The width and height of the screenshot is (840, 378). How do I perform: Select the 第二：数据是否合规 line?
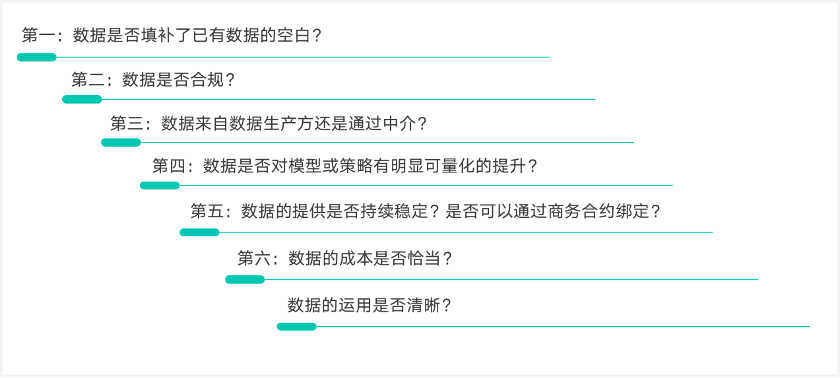(x=153, y=80)
